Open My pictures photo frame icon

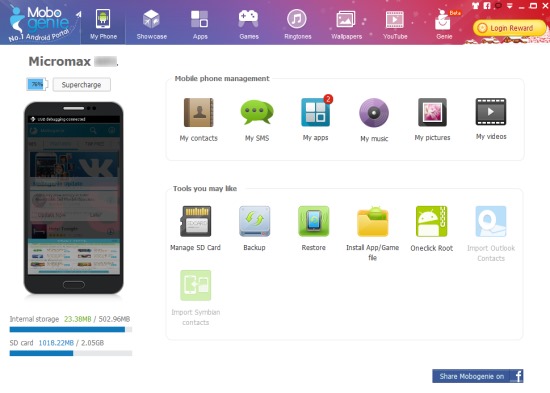[x=432, y=112]
